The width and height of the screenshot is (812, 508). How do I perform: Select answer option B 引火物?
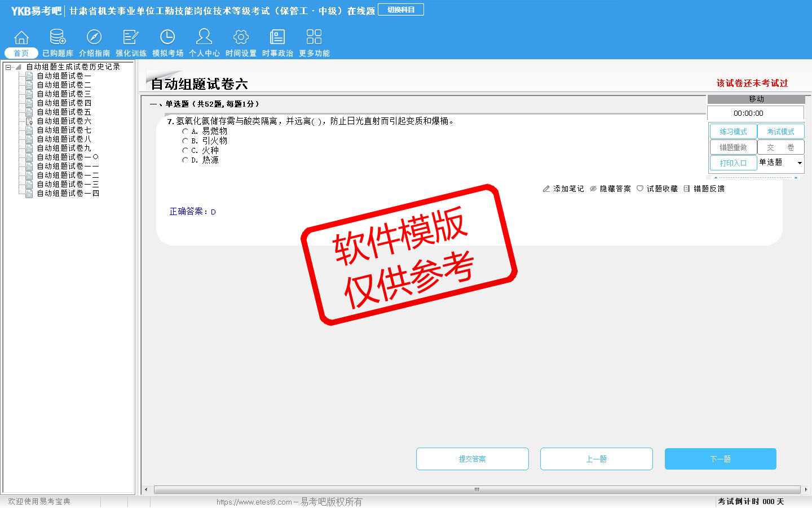[185, 141]
